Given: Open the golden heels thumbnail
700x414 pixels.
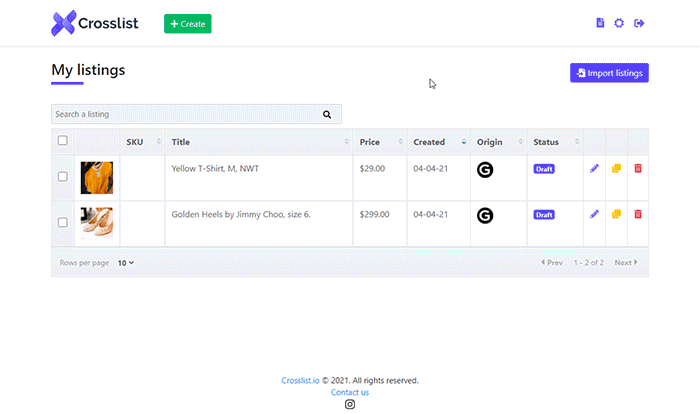Looking at the screenshot, I should (x=97, y=223).
